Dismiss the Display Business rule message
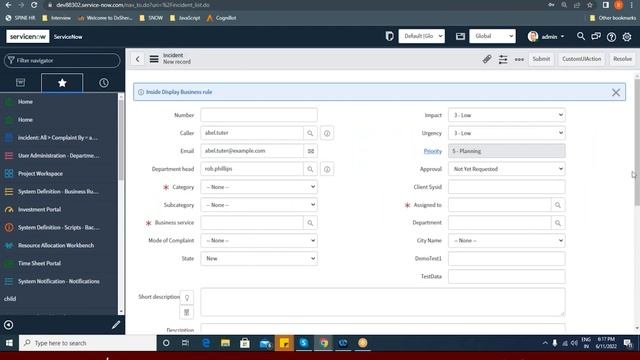 (x=616, y=93)
